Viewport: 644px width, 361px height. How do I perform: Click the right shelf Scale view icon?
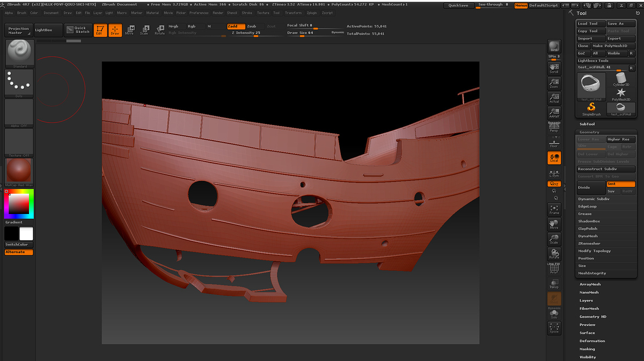click(554, 239)
